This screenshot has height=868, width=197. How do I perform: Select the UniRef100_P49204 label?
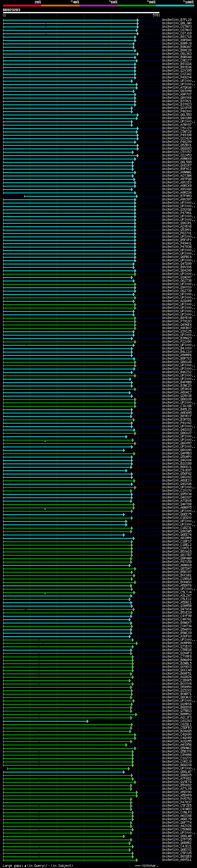[x=177, y=77]
